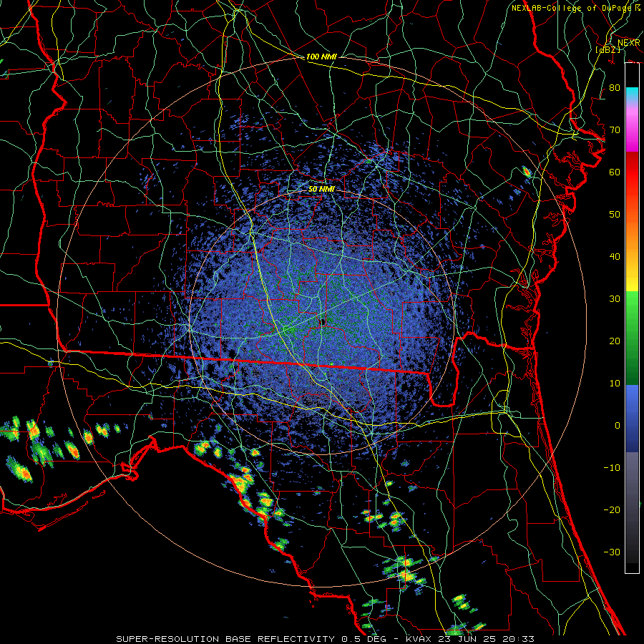Click the 80 value on the dBZ scale
This screenshot has width=644, height=644.
click(x=615, y=88)
